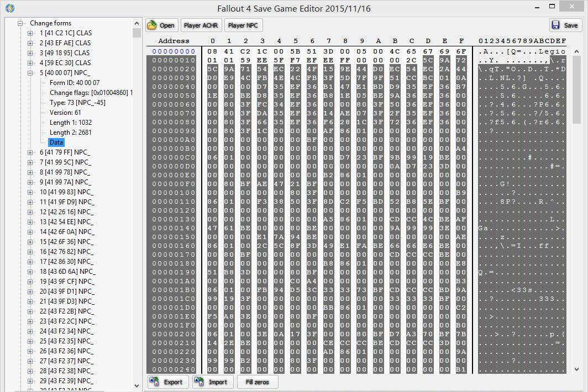Select the Form ID: 40 00 07 item

point(75,83)
